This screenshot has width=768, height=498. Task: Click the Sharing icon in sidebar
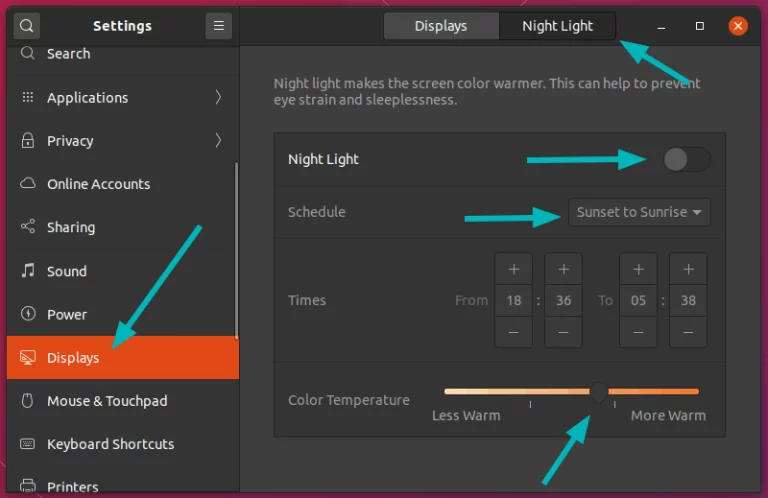tap(27, 227)
